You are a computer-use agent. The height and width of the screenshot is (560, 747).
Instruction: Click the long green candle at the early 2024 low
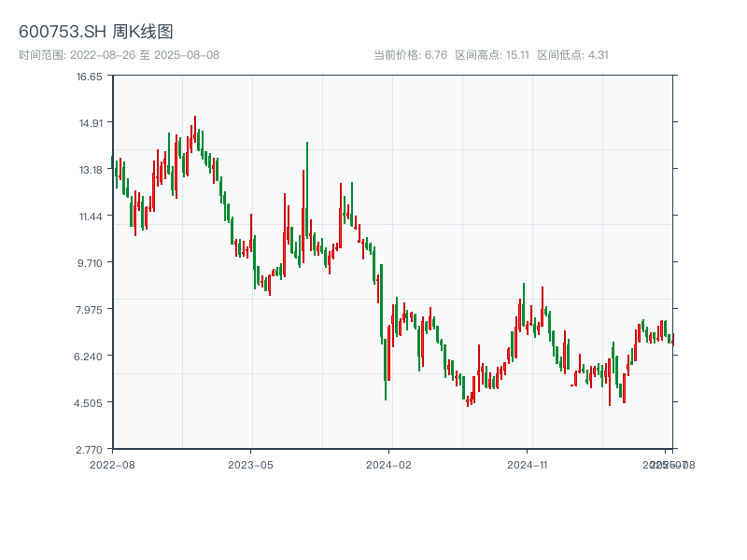coord(386,369)
